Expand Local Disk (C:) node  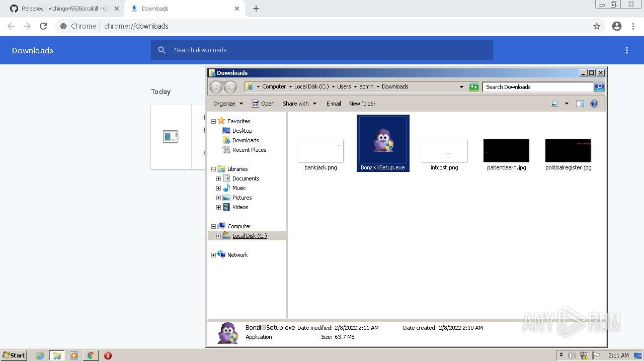(218, 236)
